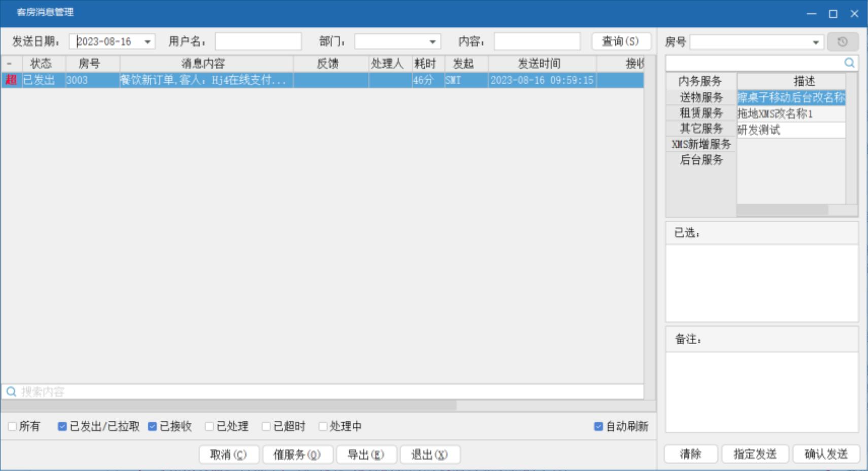Enable the 已超时 filter checkbox
This screenshot has height=471, width=868.
[x=266, y=426]
